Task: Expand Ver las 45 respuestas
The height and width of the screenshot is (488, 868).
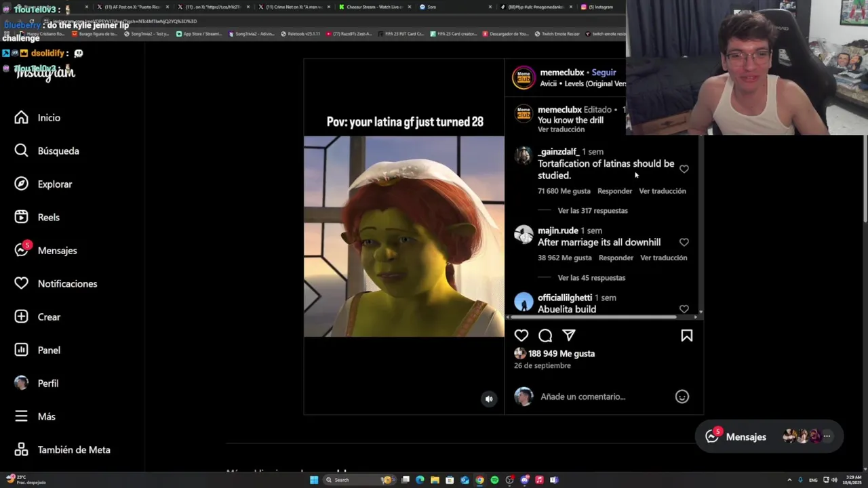Action: pos(591,278)
